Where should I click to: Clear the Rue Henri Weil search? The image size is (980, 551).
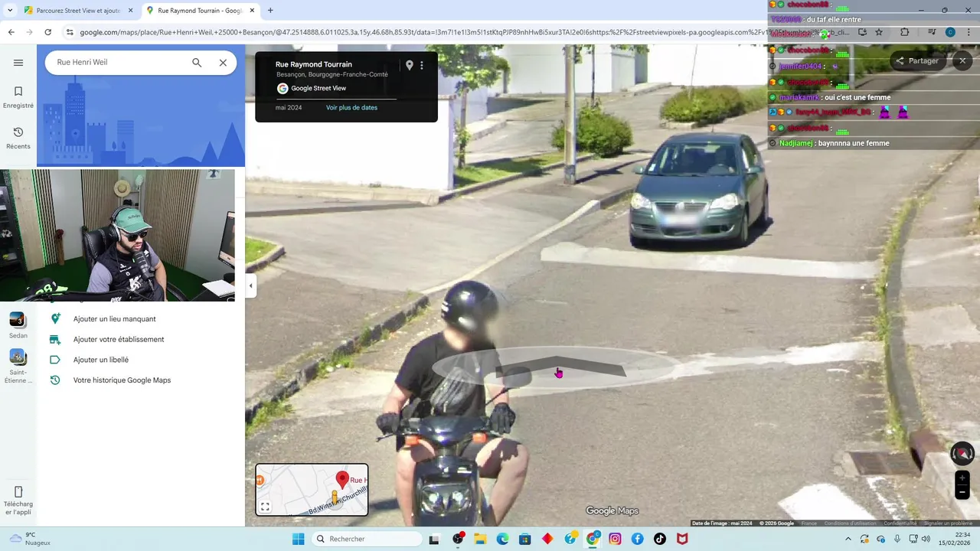pyautogui.click(x=223, y=63)
